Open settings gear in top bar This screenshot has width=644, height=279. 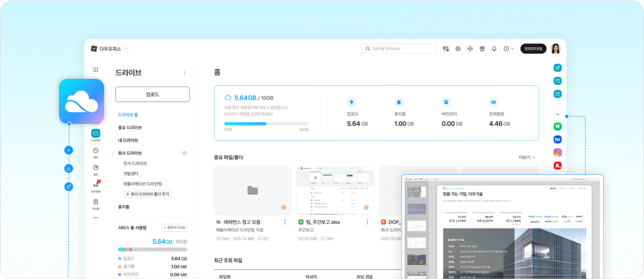(458, 48)
